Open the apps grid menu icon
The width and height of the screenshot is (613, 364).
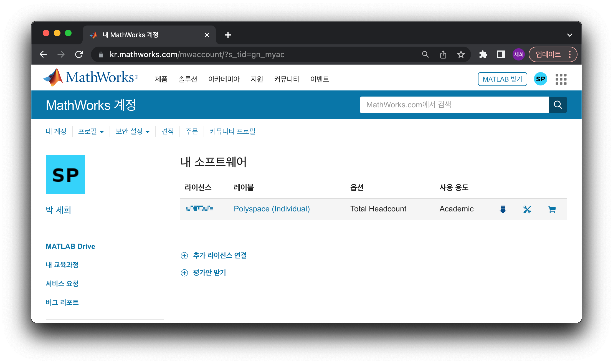coord(561,79)
